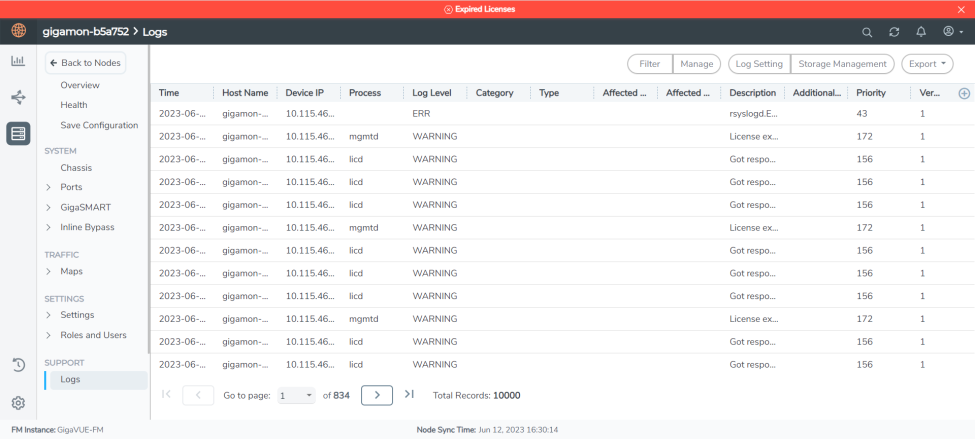
Task: Click the refresh icon in header
Action: pos(894,32)
